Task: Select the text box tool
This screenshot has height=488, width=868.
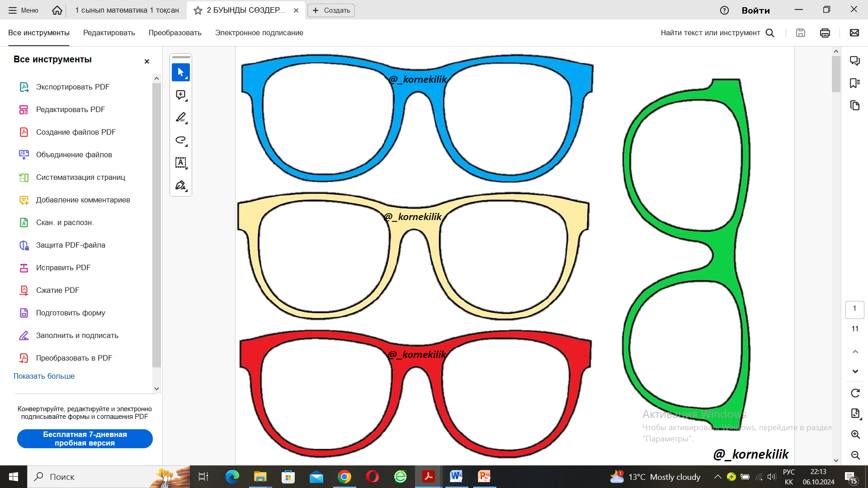Action: (180, 163)
